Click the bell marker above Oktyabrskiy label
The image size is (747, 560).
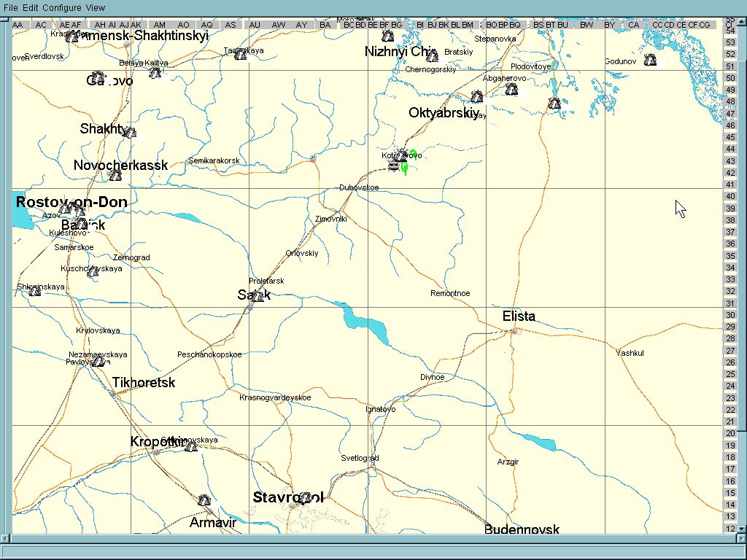(x=476, y=97)
